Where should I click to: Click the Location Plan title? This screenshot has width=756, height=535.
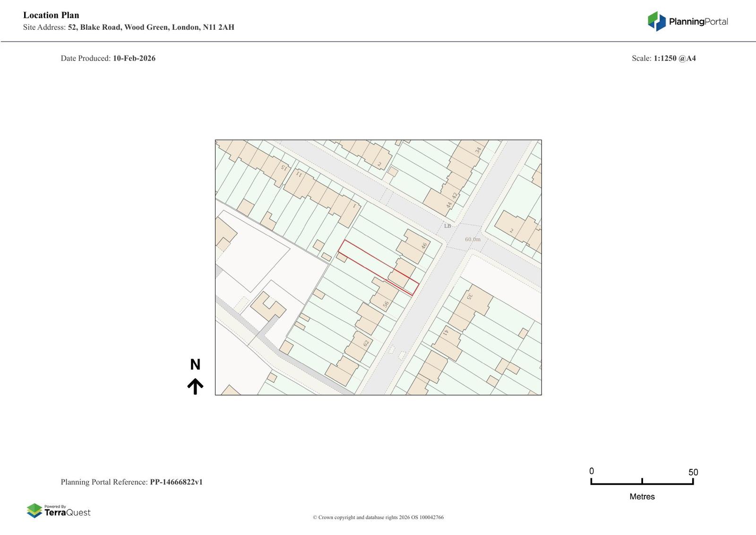pos(51,15)
